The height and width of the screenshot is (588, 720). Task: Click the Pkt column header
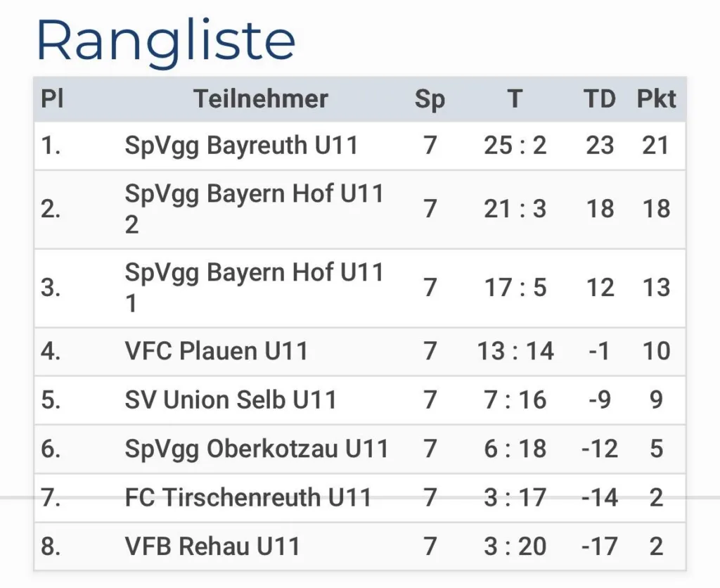click(x=656, y=99)
